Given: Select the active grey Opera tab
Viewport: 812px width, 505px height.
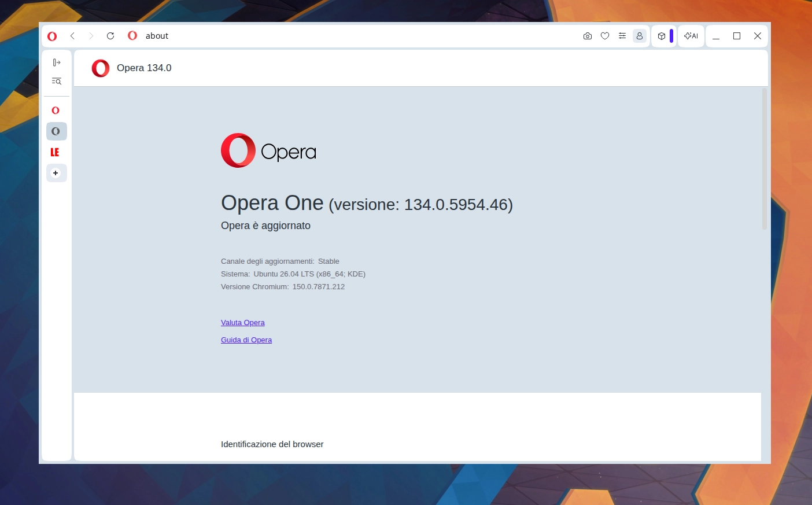Looking at the screenshot, I should click(x=56, y=131).
